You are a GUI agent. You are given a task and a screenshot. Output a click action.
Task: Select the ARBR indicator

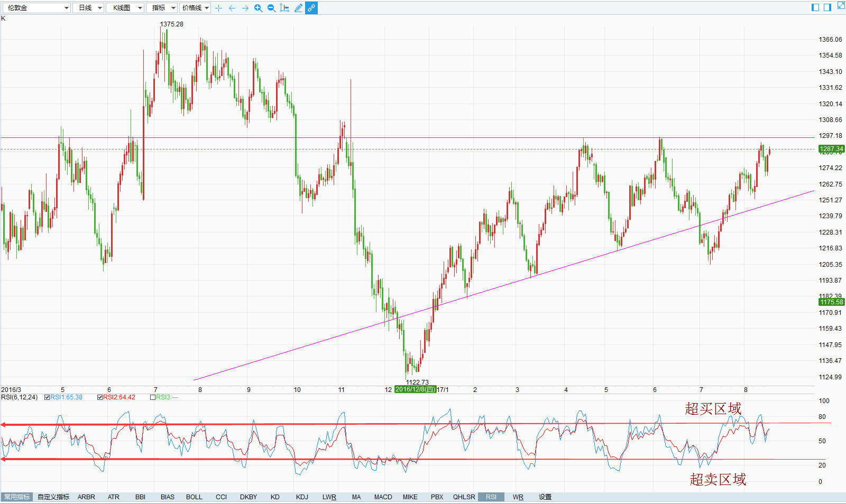pos(86,497)
